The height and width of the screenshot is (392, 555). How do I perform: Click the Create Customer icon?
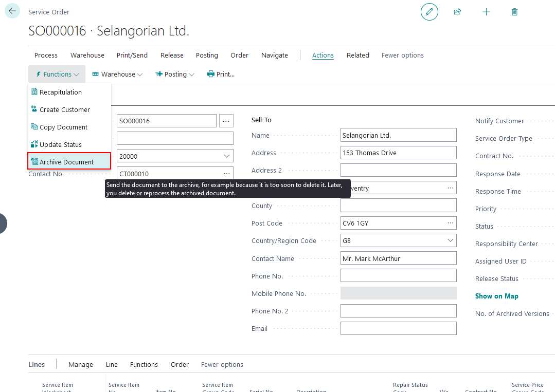[34, 109]
